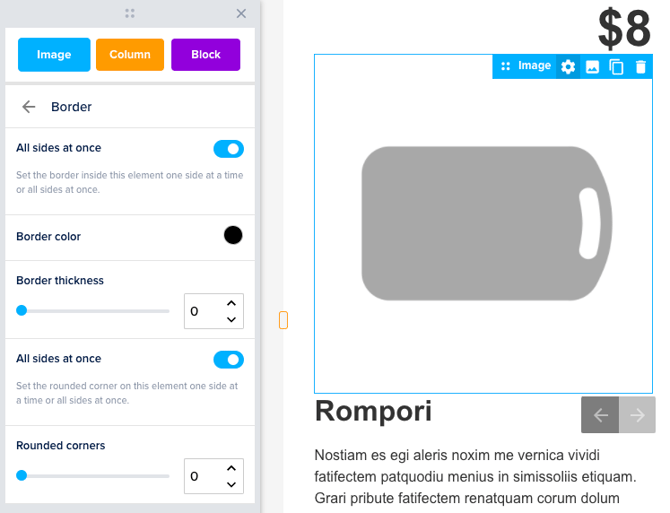Click the Border panel title
The height and width of the screenshot is (513, 670).
[x=71, y=107]
